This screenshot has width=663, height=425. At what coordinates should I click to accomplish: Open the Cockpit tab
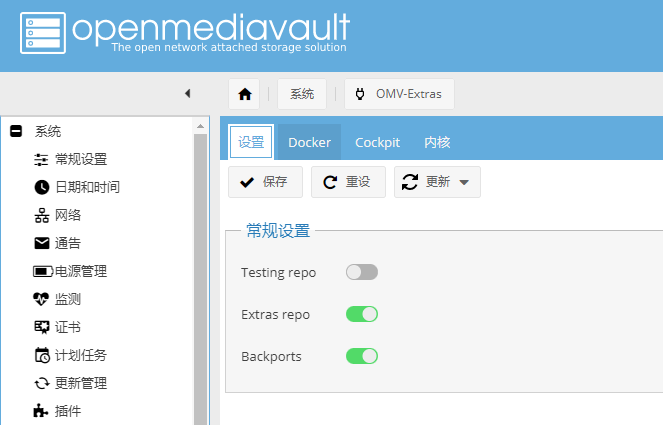(x=377, y=142)
